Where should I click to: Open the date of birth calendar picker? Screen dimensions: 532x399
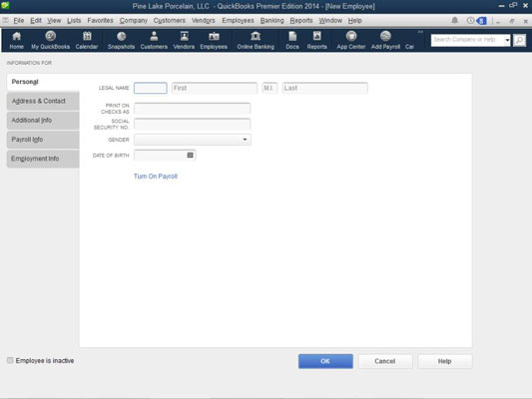click(x=190, y=155)
